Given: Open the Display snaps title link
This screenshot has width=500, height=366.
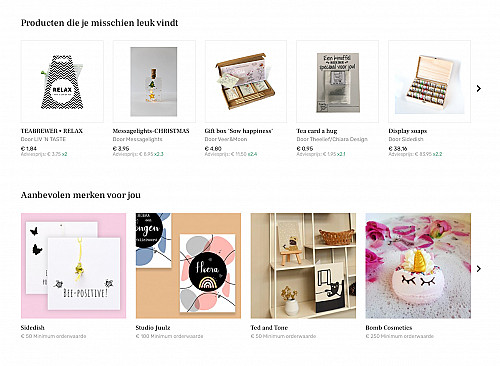Looking at the screenshot, I should point(408,131).
